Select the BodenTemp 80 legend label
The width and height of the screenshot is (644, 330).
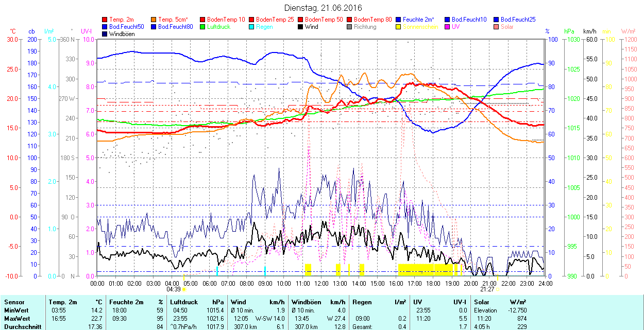[373, 20]
